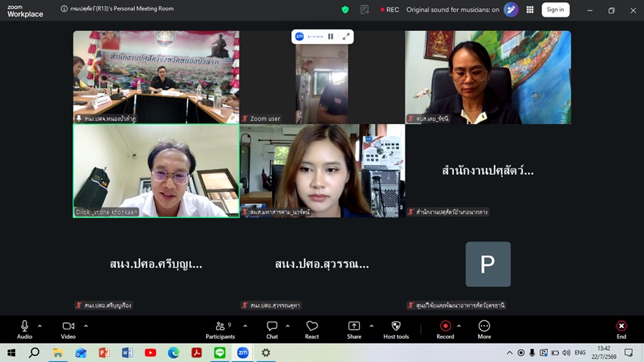Open LINE from the Windows taskbar
Image resolution: width=644 pixels, height=362 pixels.
click(x=220, y=353)
